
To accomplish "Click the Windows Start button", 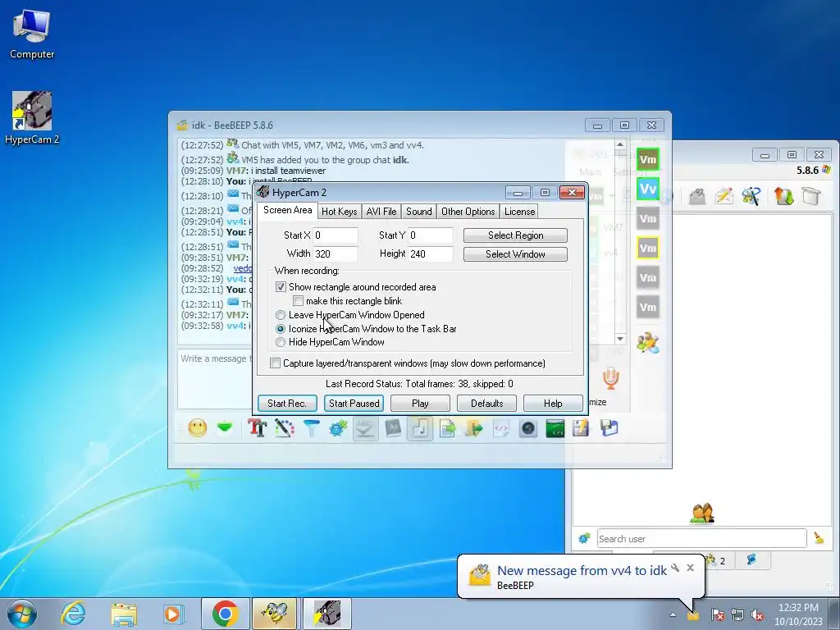I will [x=22, y=614].
